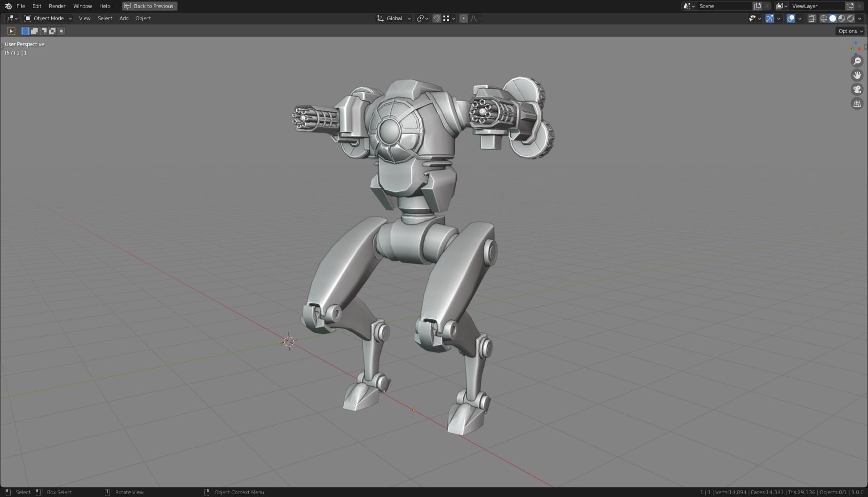Open the gizmo settings dropdown arrow
Image resolution: width=868 pixels, height=497 pixels.
click(779, 18)
